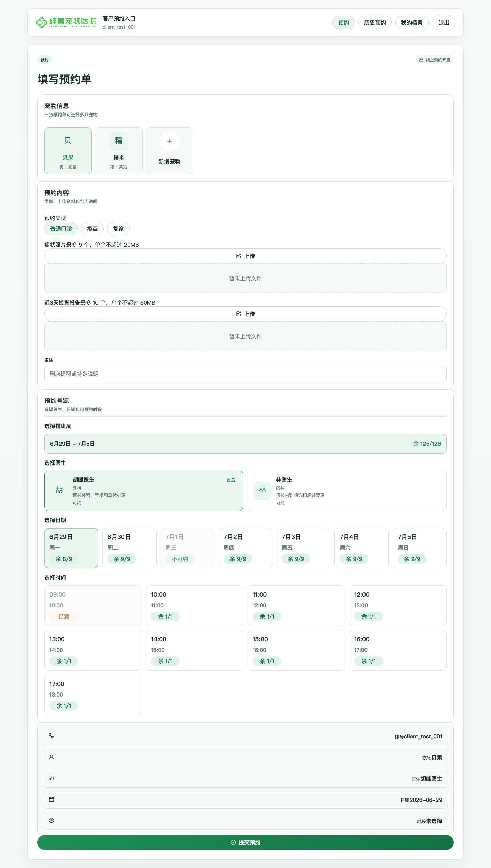This screenshot has height=868, width=491.
Task: Select pet card 贝果
Action: pos(68,151)
